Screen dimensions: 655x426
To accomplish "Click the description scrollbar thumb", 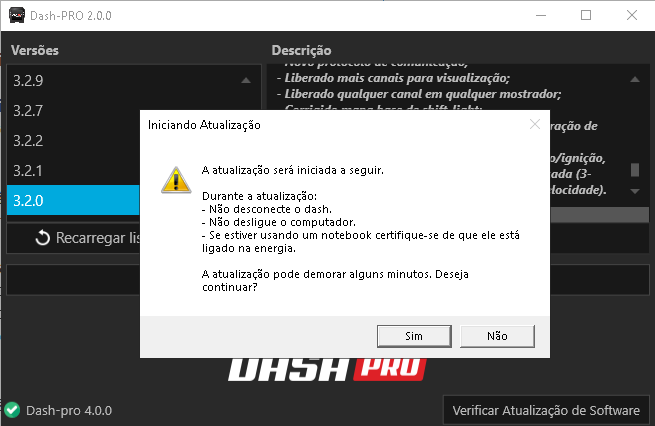I will tap(635, 170).
